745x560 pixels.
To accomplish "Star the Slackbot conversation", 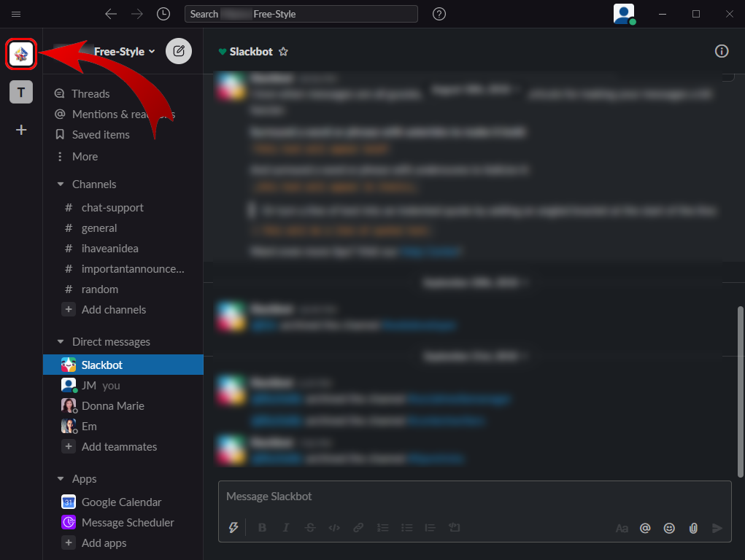I will click(283, 51).
